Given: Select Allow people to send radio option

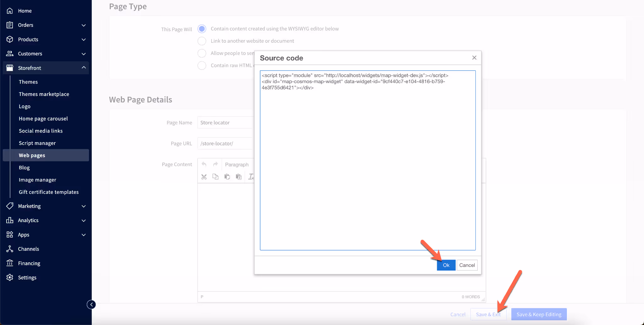Looking at the screenshot, I should pos(202,53).
